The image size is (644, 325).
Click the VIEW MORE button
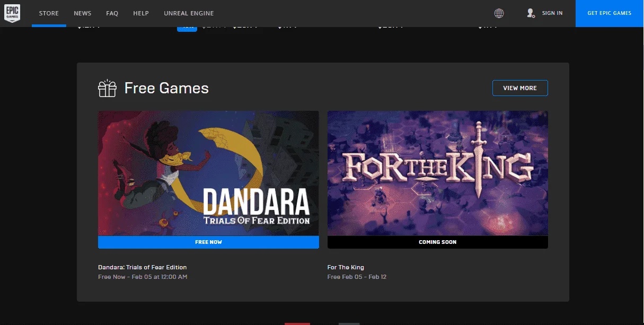(520, 88)
